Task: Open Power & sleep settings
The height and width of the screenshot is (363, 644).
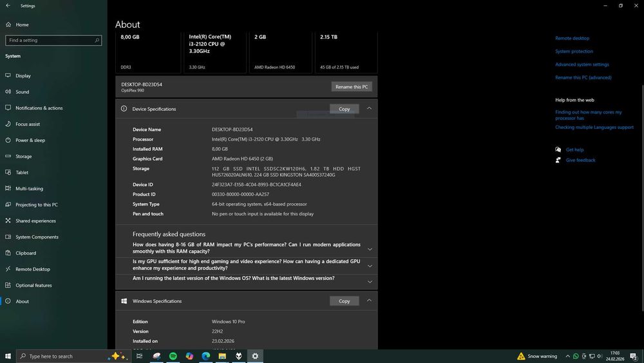Action: coord(30,140)
